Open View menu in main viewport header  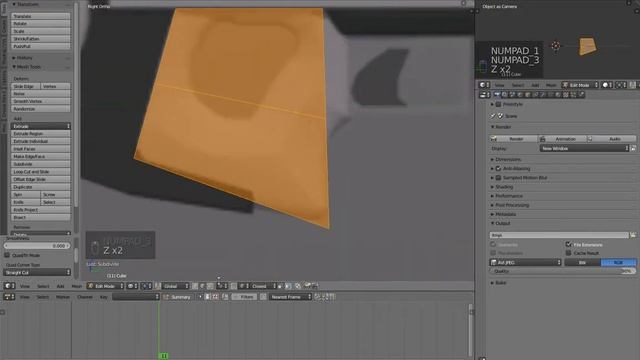25,286
